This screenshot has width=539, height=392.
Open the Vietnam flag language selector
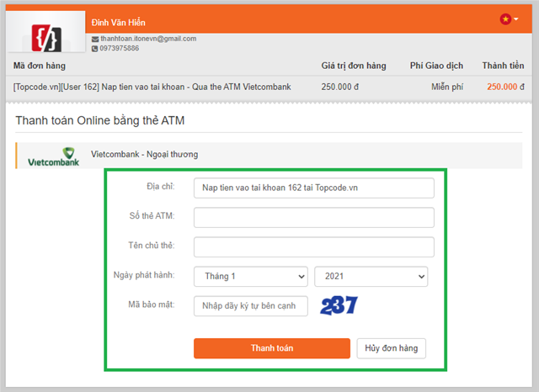point(509,19)
